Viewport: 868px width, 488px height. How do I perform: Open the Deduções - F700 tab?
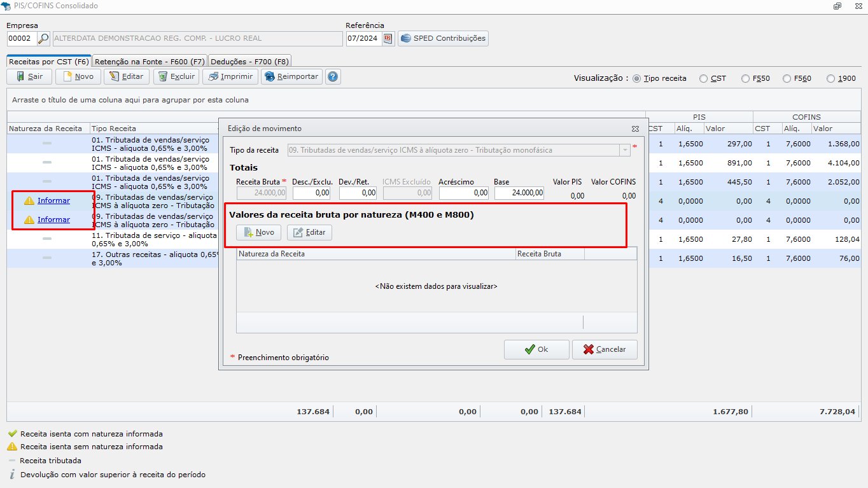tap(249, 62)
